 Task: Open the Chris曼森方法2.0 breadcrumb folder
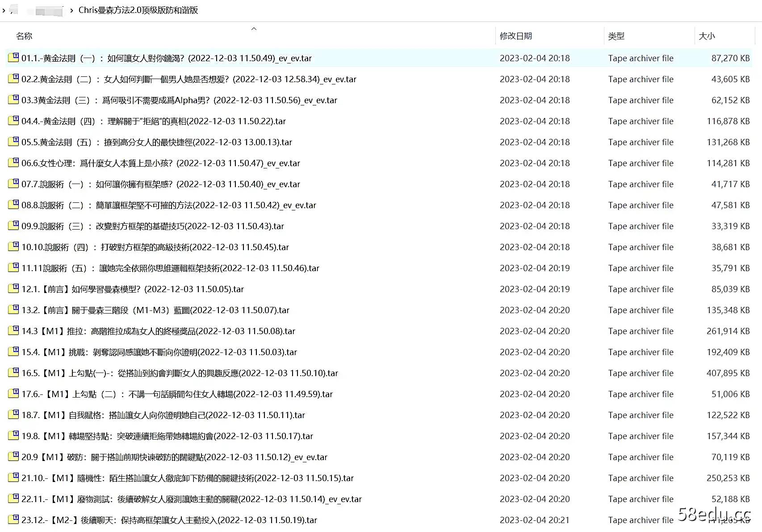pyautogui.click(x=138, y=10)
